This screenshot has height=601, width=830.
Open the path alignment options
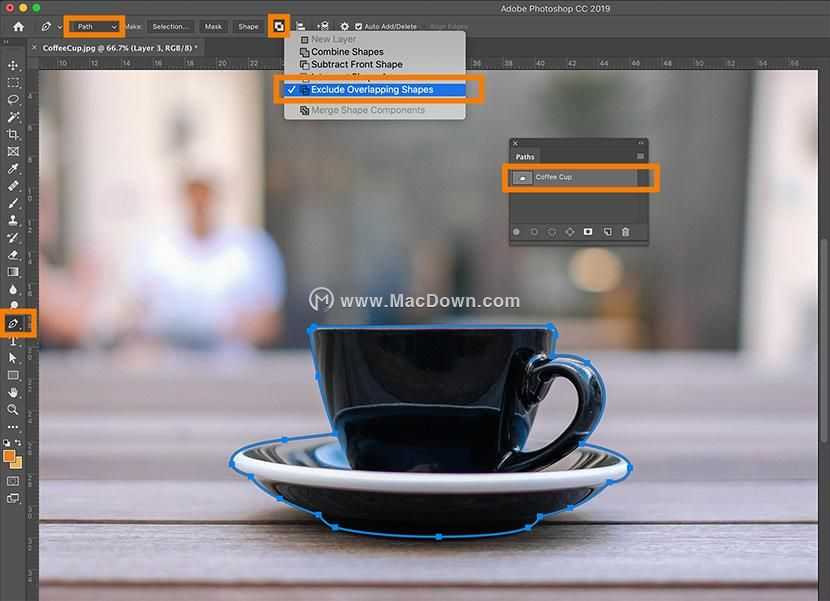[x=301, y=26]
